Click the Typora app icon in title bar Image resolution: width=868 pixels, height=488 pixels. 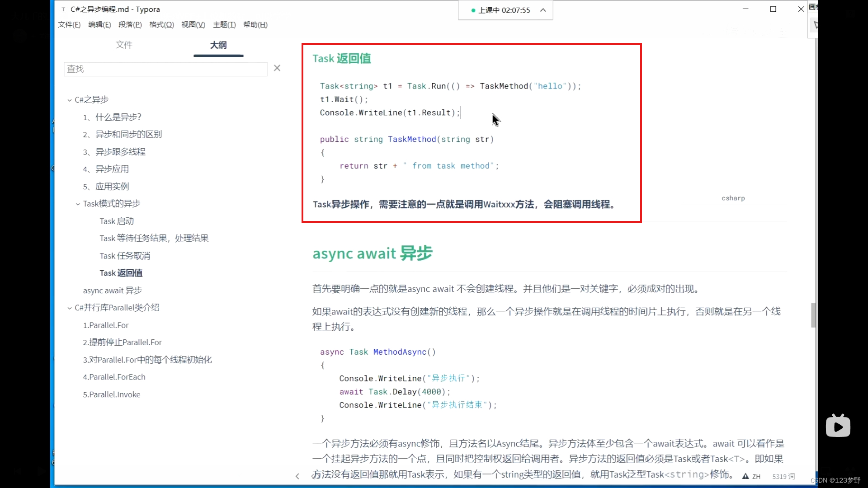tap(63, 9)
